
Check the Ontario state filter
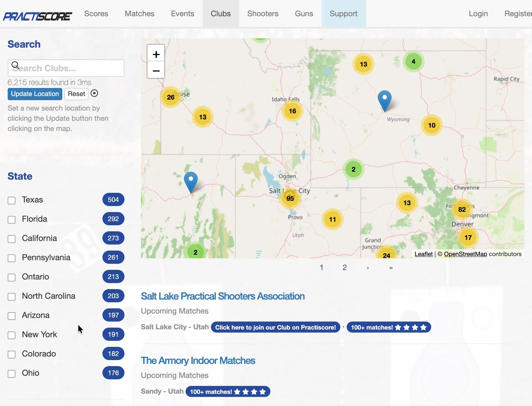(x=12, y=277)
